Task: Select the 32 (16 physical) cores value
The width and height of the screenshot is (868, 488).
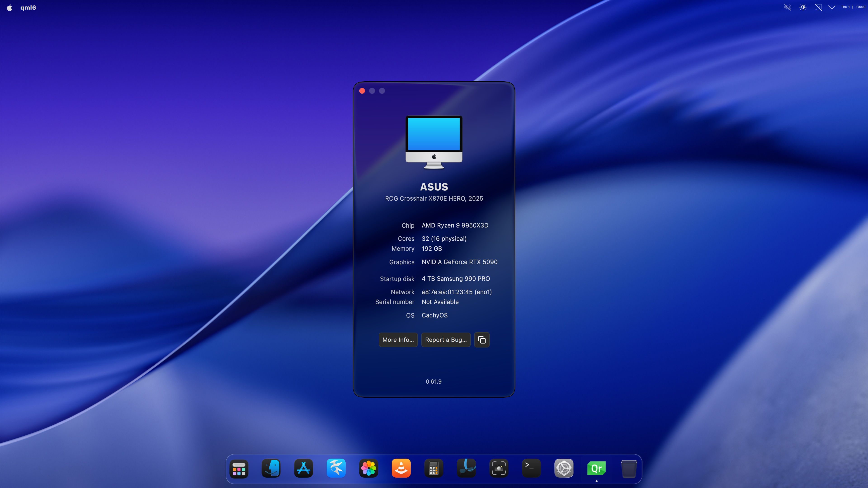Action: point(444,239)
